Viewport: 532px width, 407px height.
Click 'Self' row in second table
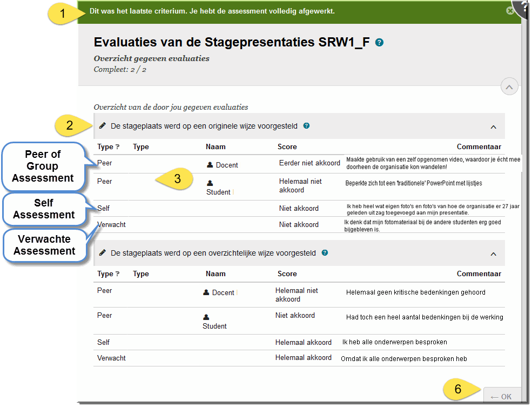pos(299,342)
